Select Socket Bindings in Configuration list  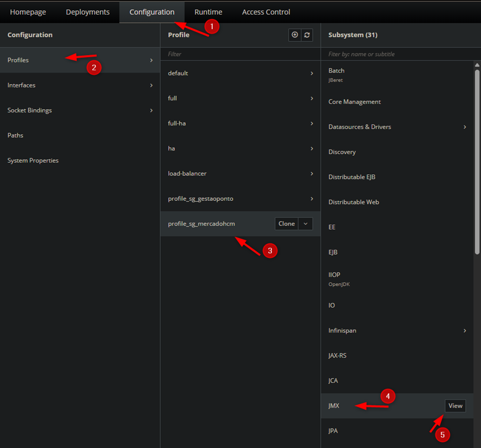pos(30,110)
